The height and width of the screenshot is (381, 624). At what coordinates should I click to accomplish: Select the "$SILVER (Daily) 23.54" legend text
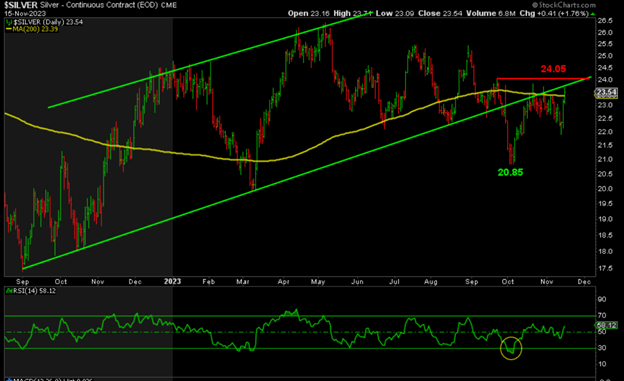point(48,22)
